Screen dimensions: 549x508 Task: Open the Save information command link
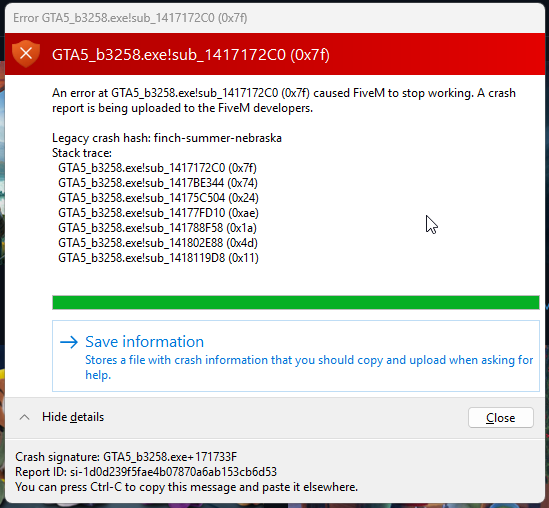[x=296, y=356]
